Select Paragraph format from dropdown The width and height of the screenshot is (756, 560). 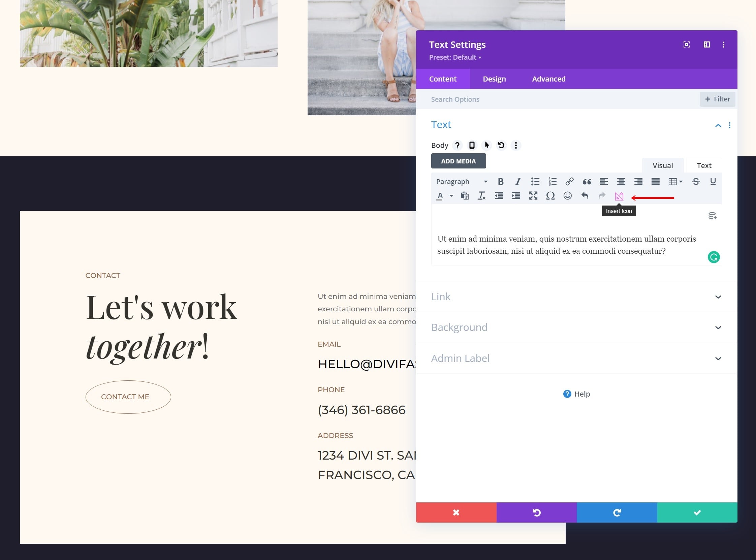pos(460,181)
